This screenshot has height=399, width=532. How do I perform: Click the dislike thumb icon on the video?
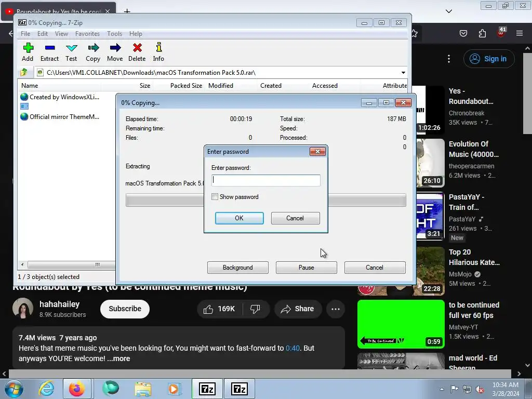pos(255,309)
